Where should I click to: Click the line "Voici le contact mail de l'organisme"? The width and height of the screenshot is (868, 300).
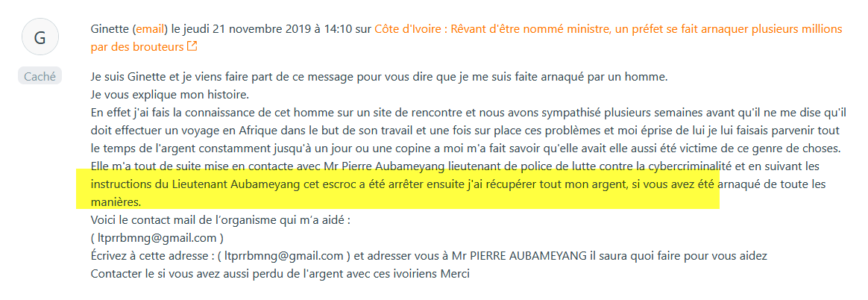click(220, 219)
